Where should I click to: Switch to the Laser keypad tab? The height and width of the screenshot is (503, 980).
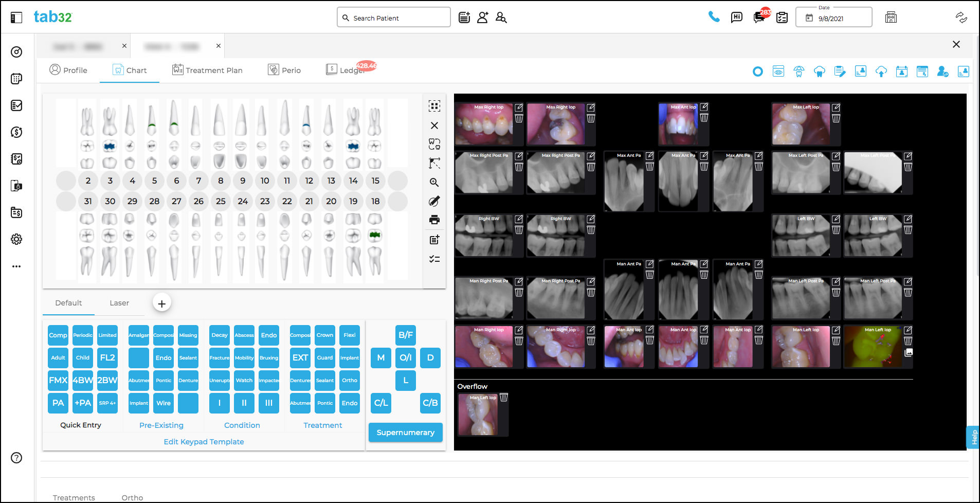(119, 303)
